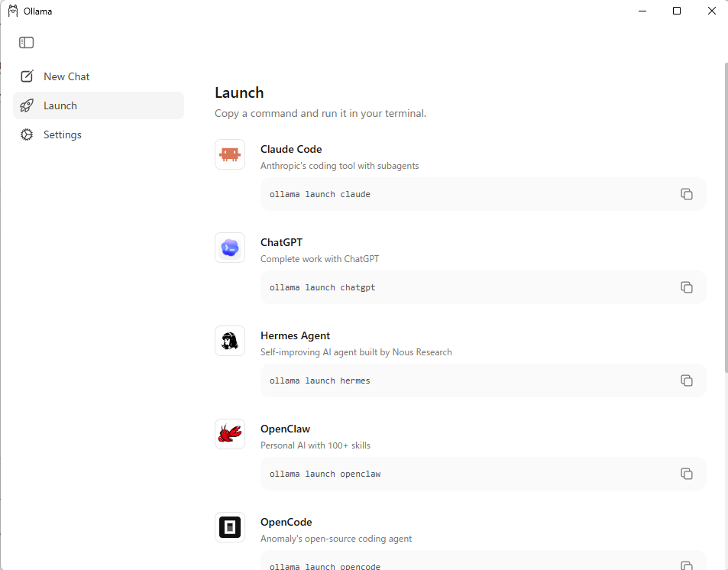Open New Chat from the sidebar

click(x=99, y=76)
